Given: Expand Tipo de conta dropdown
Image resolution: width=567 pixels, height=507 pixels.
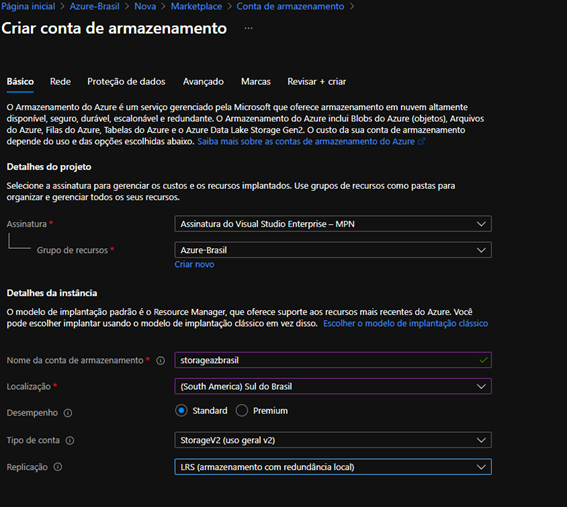Looking at the screenshot, I should click(x=333, y=440).
